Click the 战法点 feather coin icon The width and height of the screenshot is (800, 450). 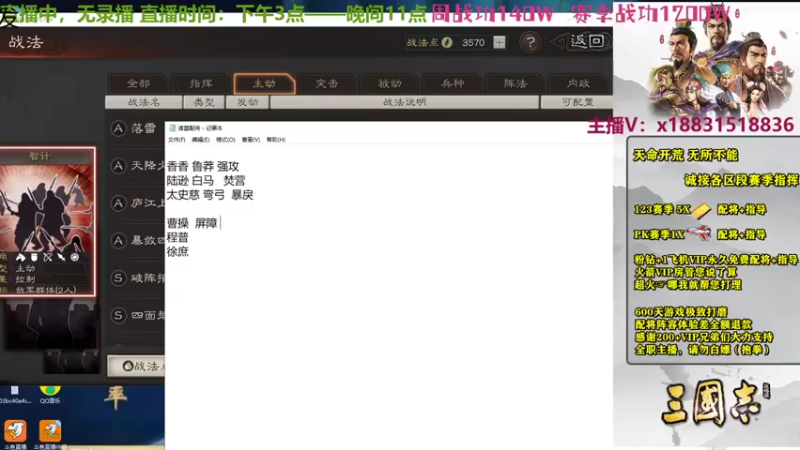(x=447, y=42)
